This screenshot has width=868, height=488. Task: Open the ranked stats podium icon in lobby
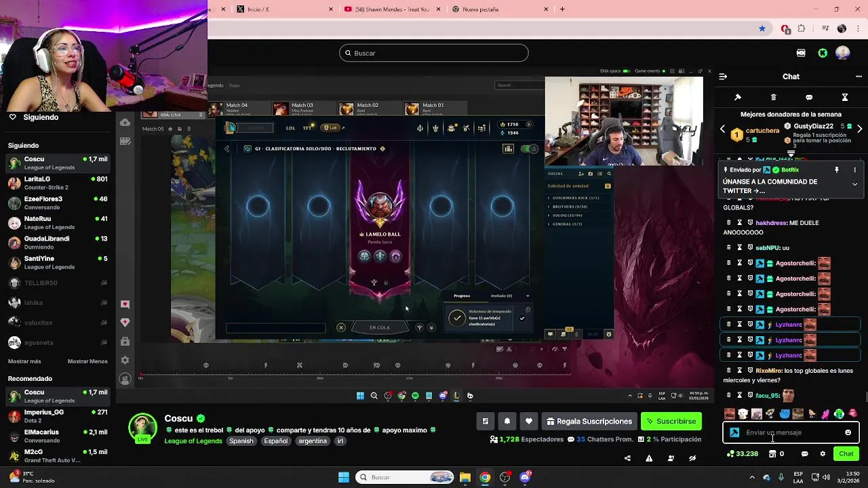tap(508, 149)
